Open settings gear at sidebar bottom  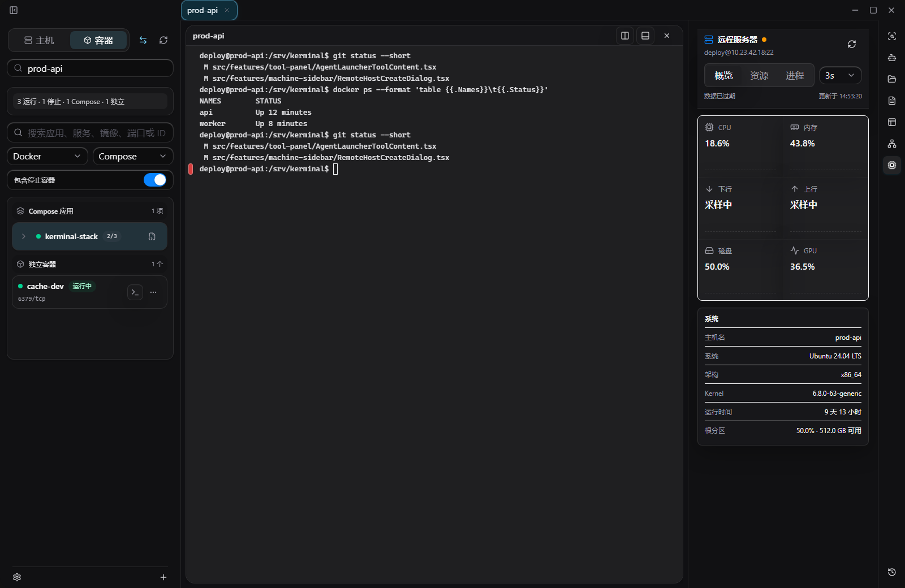[x=17, y=577]
